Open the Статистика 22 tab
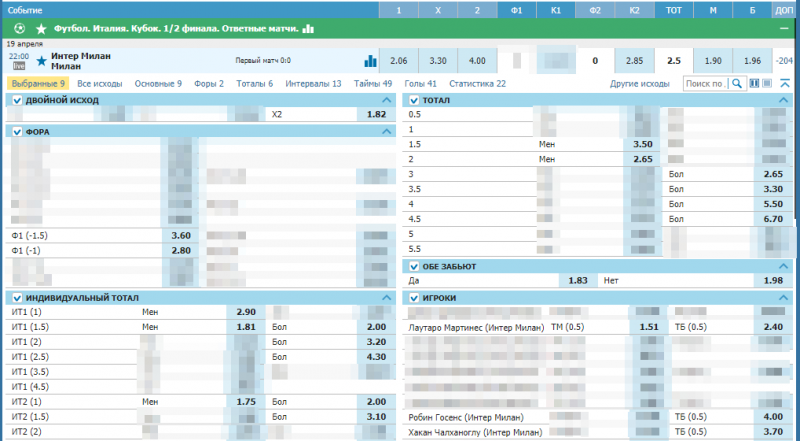This screenshot has height=441, width=800. tap(477, 84)
